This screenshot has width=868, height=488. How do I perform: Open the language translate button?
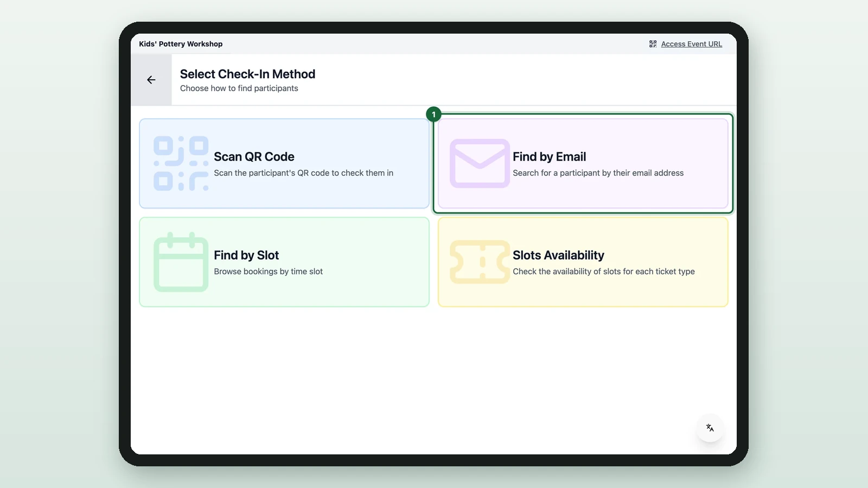710,428
